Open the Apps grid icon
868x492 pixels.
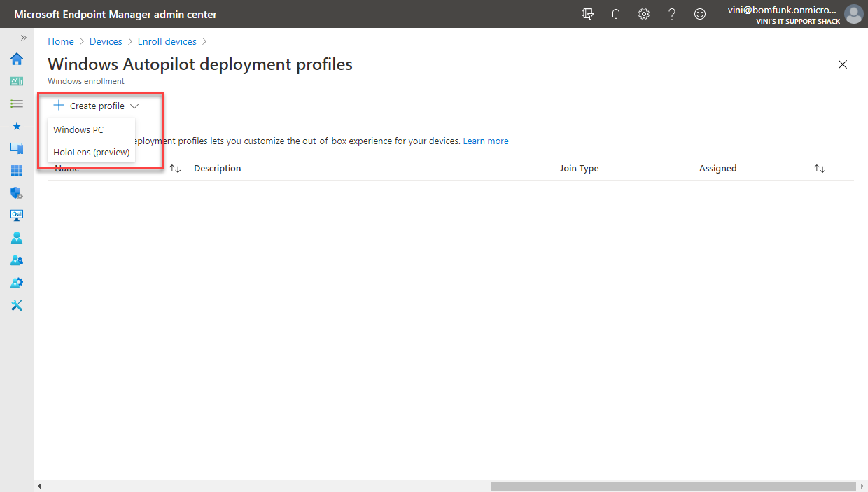pyautogui.click(x=17, y=171)
